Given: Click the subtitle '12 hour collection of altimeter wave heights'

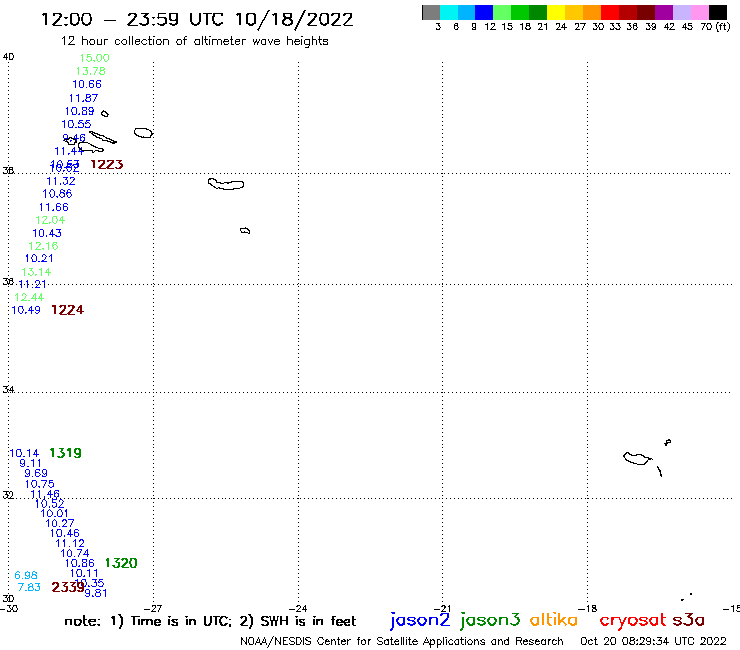Looking at the screenshot, I should 194,41.
